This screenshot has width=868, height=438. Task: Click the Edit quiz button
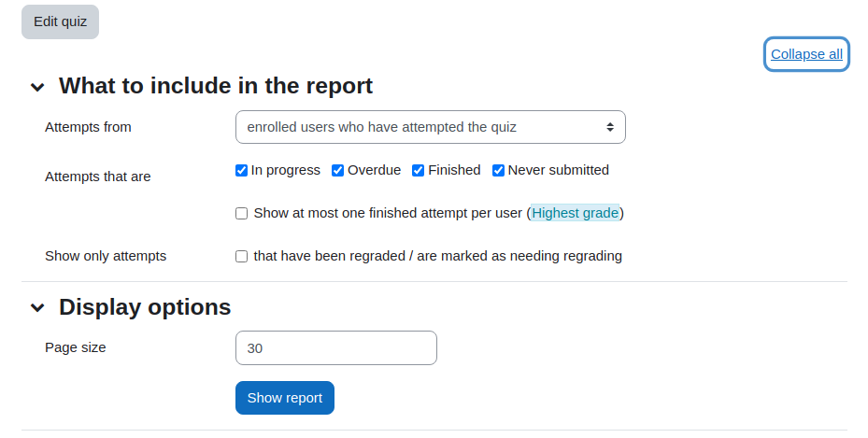tap(61, 22)
